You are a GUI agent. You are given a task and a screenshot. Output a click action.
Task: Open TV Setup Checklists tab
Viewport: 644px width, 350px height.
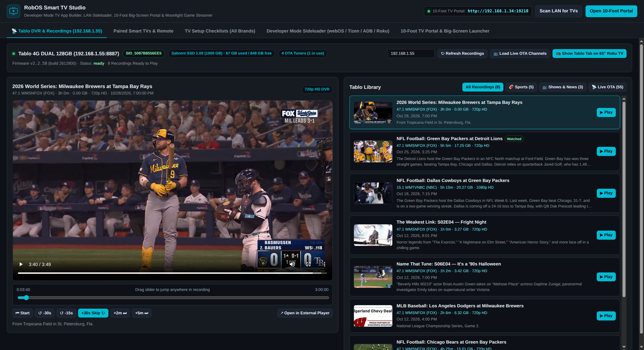click(220, 31)
